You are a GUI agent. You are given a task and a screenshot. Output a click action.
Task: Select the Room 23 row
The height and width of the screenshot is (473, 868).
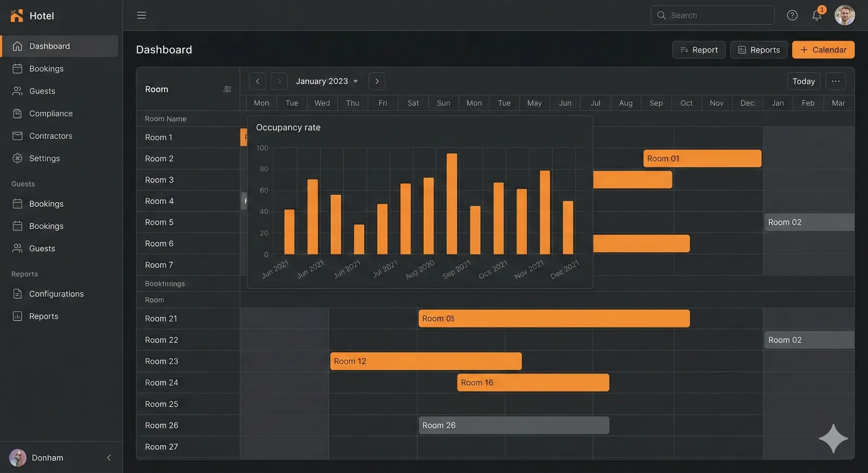coord(188,361)
